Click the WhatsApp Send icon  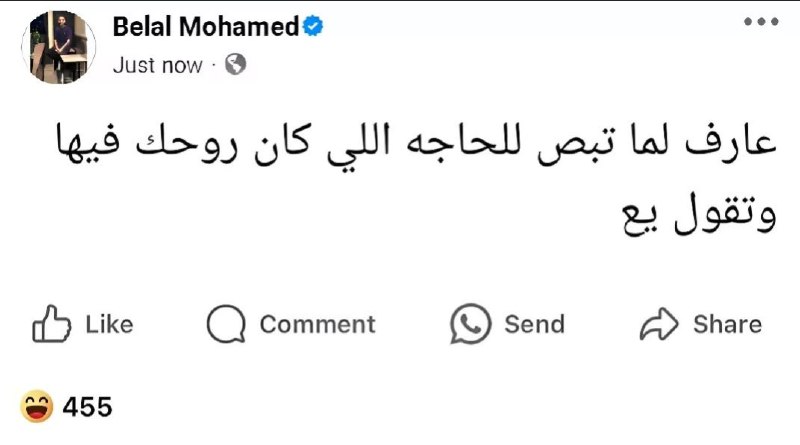[470, 324]
